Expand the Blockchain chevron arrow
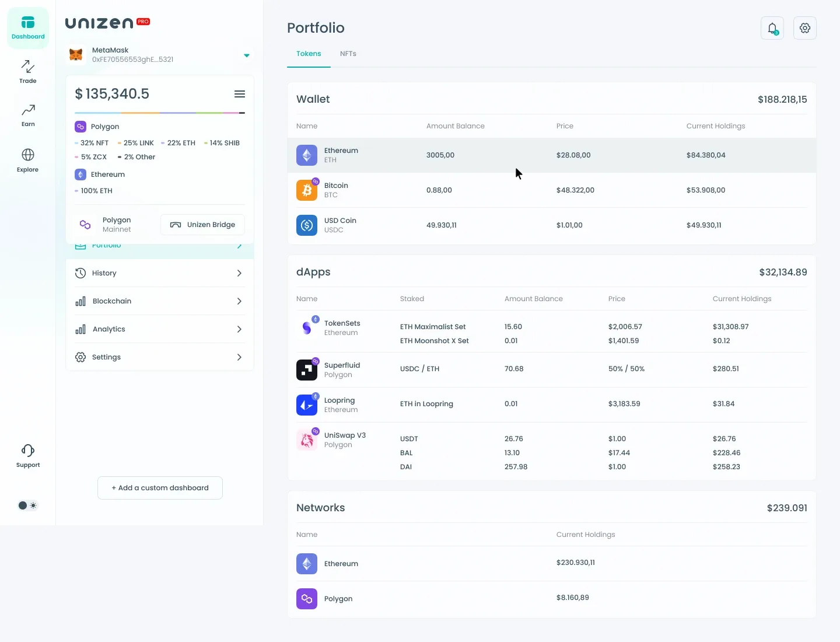The height and width of the screenshot is (642, 840). pos(239,301)
